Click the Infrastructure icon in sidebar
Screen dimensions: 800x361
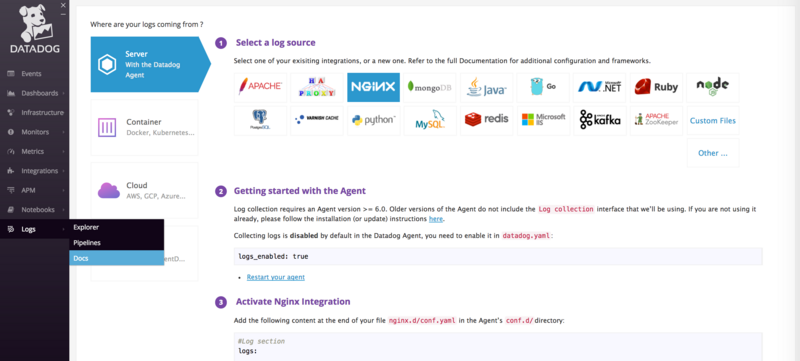coord(11,113)
